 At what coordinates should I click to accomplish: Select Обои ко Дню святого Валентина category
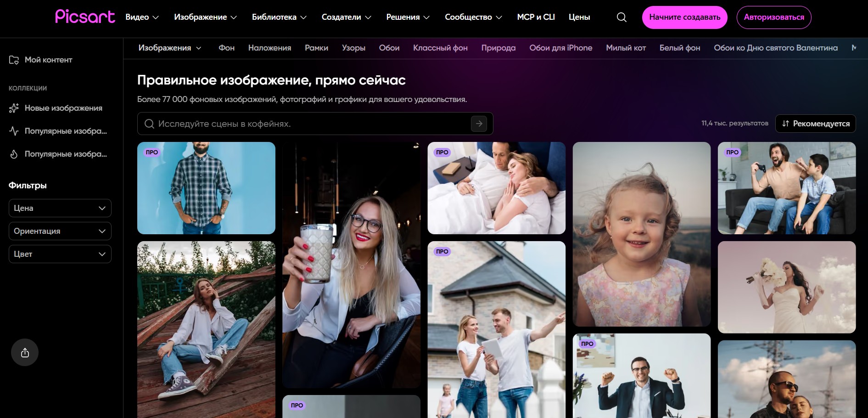click(776, 48)
